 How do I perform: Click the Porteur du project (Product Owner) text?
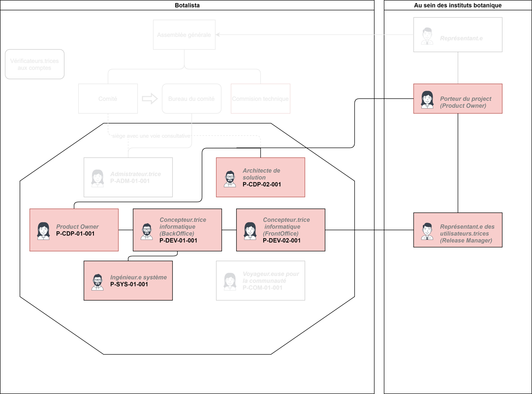[466, 102]
